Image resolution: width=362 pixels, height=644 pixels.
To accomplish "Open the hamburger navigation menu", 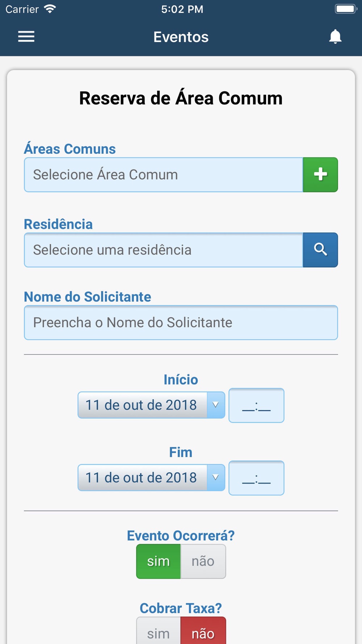I will [x=26, y=37].
